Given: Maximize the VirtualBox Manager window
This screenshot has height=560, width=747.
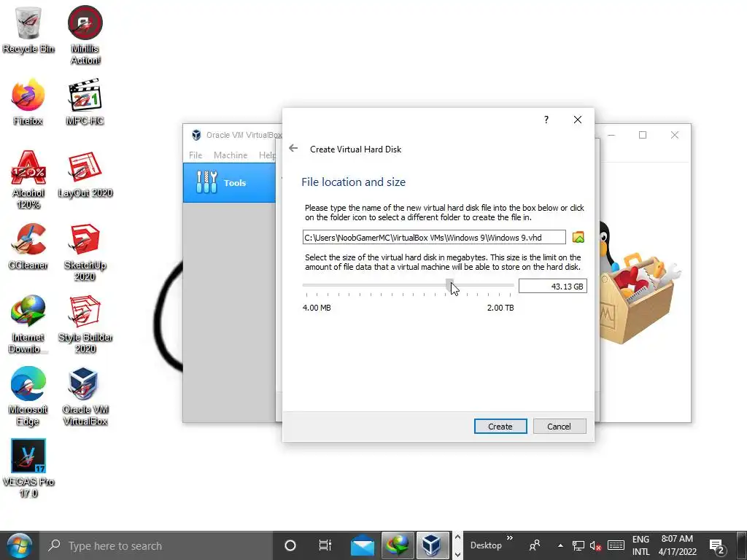Looking at the screenshot, I should coord(643,135).
